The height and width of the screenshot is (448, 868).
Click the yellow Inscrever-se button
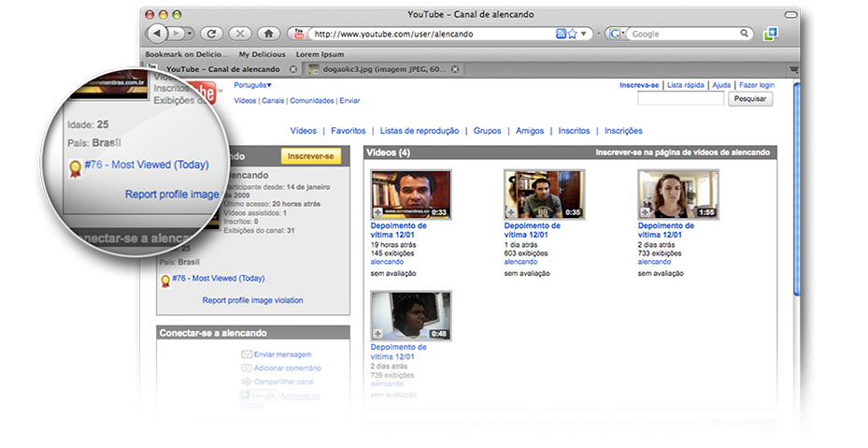click(x=310, y=156)
